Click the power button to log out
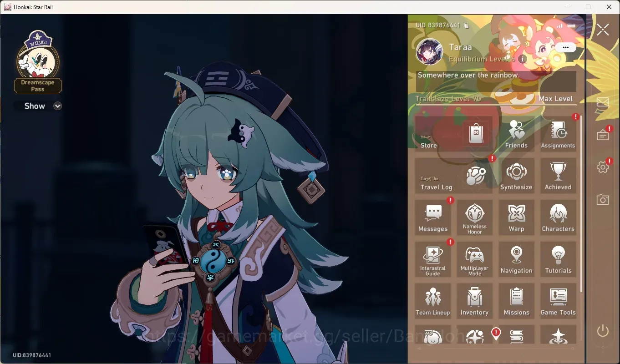The image size is (620, 364). pos(603,330)
